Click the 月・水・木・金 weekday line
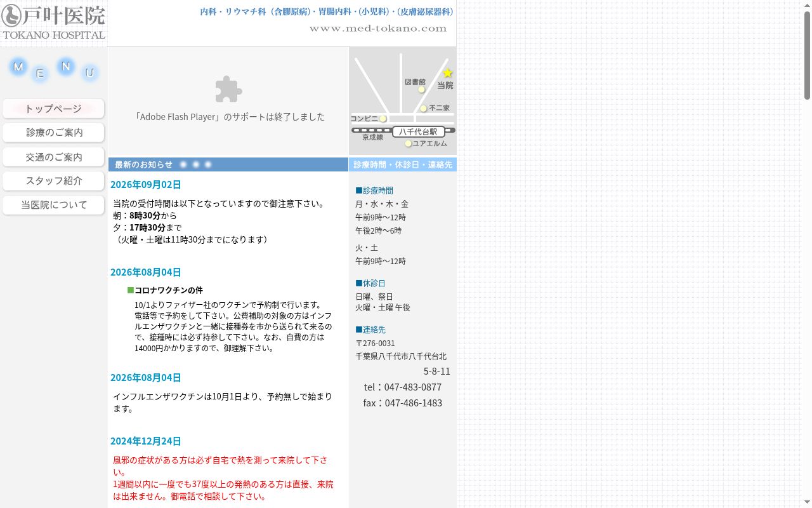The image size is (812, 508). 382,204
